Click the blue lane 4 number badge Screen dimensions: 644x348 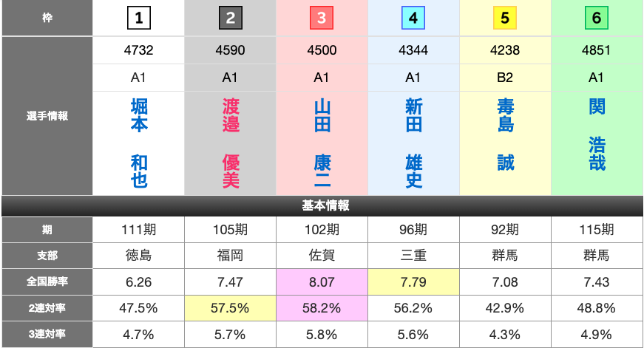point(413,18)
